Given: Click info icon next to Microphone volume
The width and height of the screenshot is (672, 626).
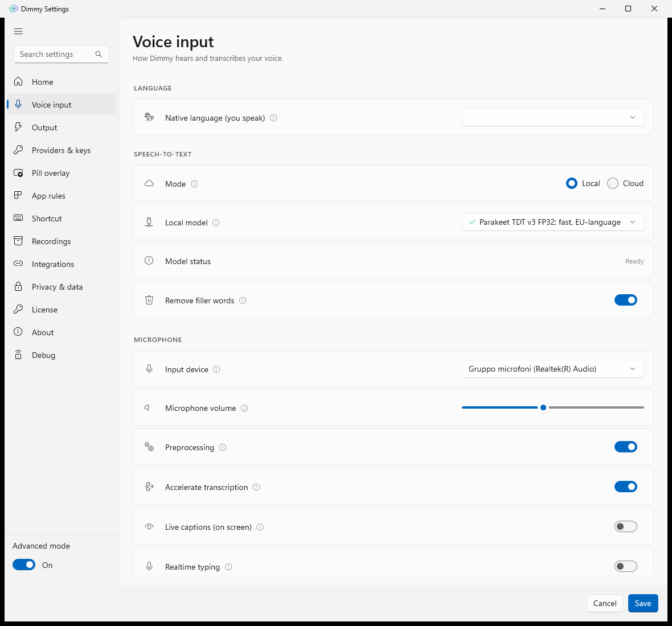Looking at the screenshot, I should pos(244,408).
